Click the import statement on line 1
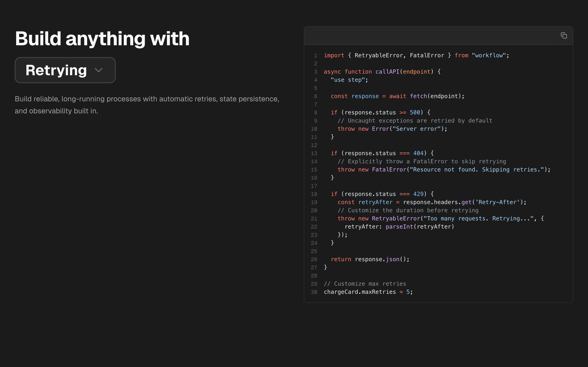588x367 pixels. (x=334, y=55)
